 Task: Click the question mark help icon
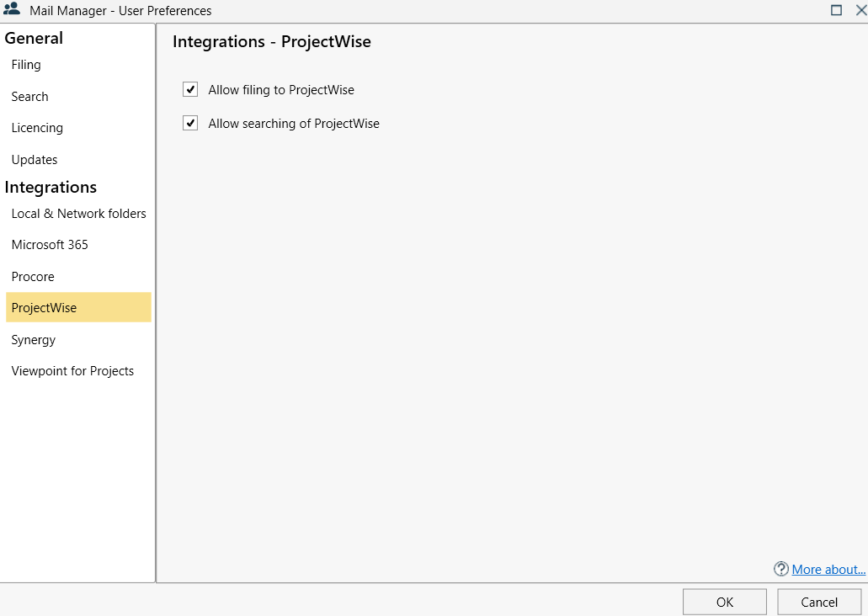pos(781,569)
